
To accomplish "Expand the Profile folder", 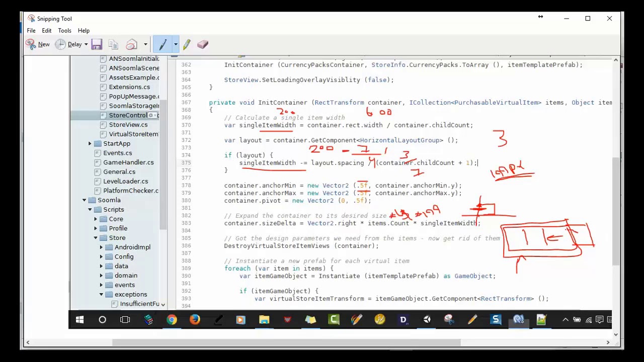I will 96,228.
